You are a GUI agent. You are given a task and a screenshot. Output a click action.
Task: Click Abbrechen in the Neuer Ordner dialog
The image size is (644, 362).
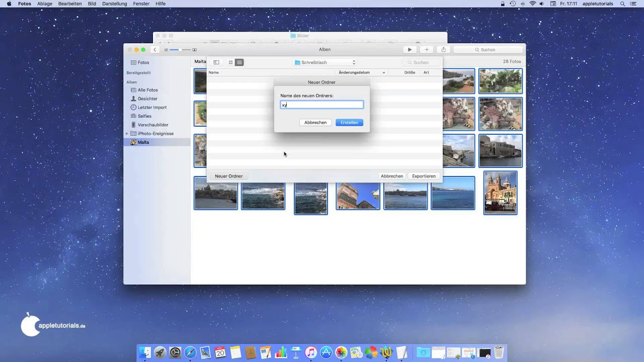(x=315, y=123)
